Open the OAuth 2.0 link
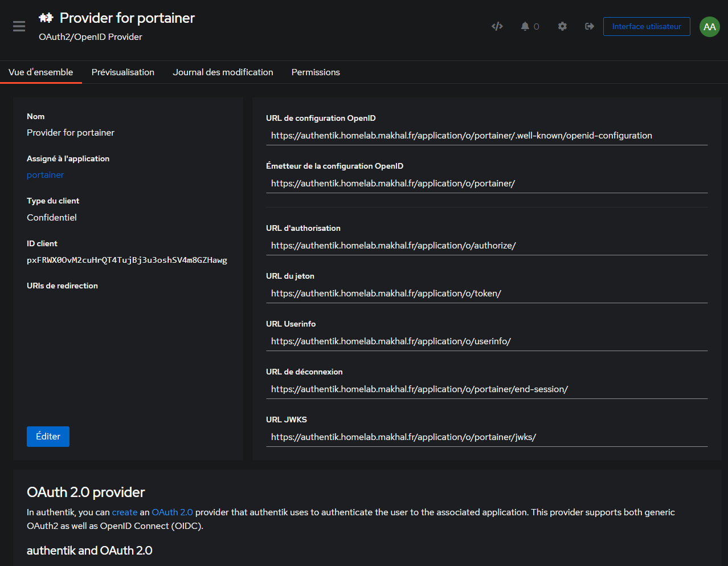The image size is (728, 566). [x=172, y=512]
